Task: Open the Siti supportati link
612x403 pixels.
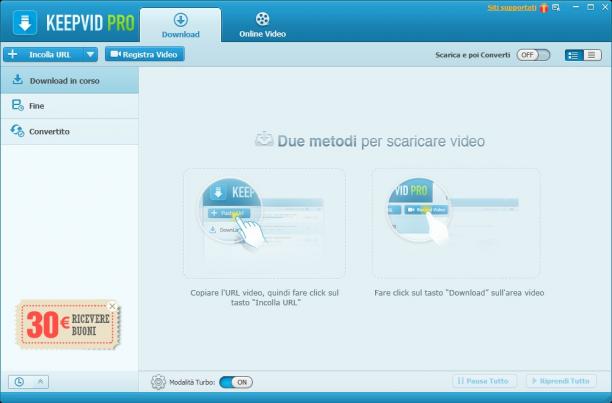Action: (512, 7)
